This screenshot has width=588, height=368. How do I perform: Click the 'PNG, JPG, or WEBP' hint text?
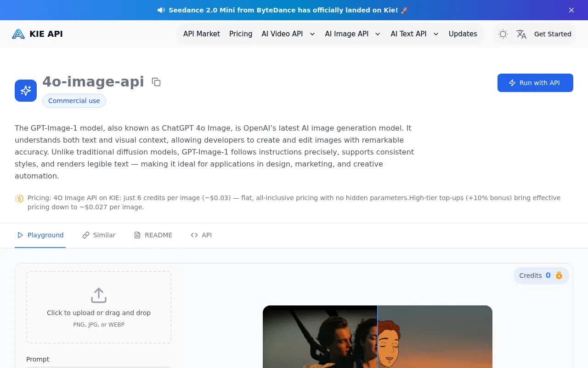pos(99,325)
